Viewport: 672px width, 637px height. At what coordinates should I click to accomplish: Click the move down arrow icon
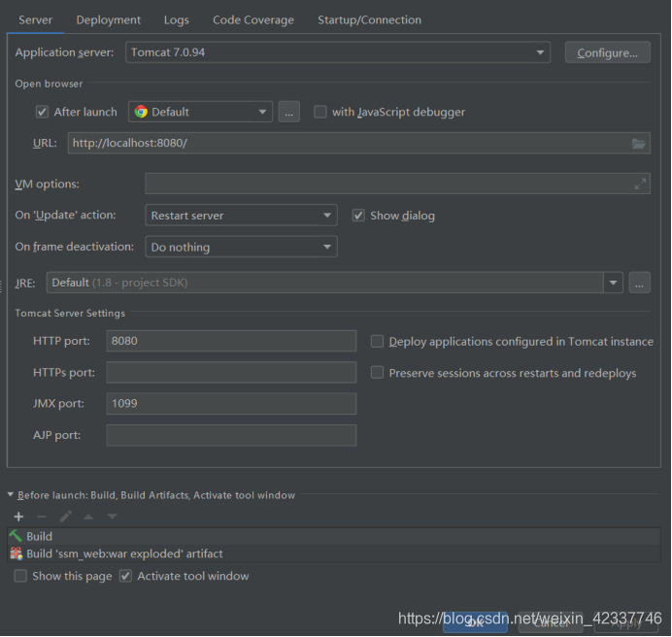pos(112,517)
